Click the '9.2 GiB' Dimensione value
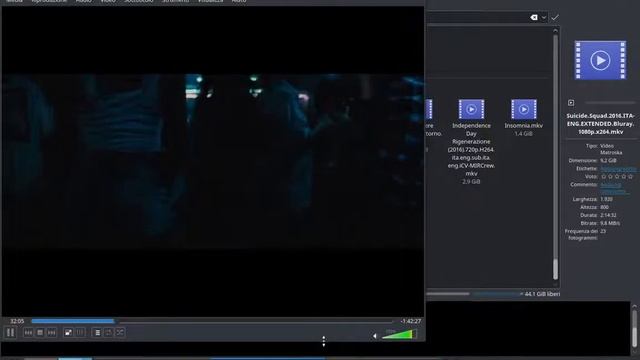The height and width of the screenshot is (360, 640). pyautogui.click(x=609, y=160)
